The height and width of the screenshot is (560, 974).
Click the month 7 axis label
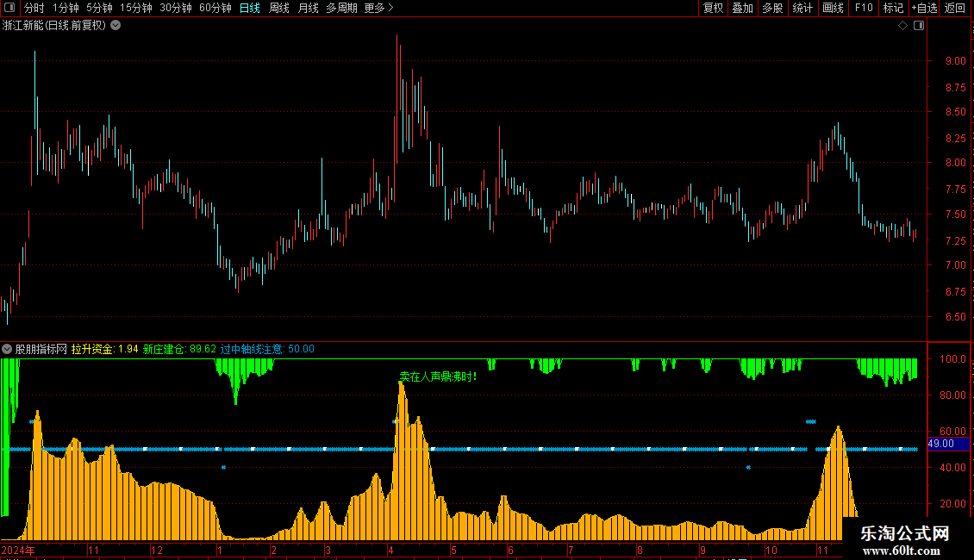tap(571, 550)
